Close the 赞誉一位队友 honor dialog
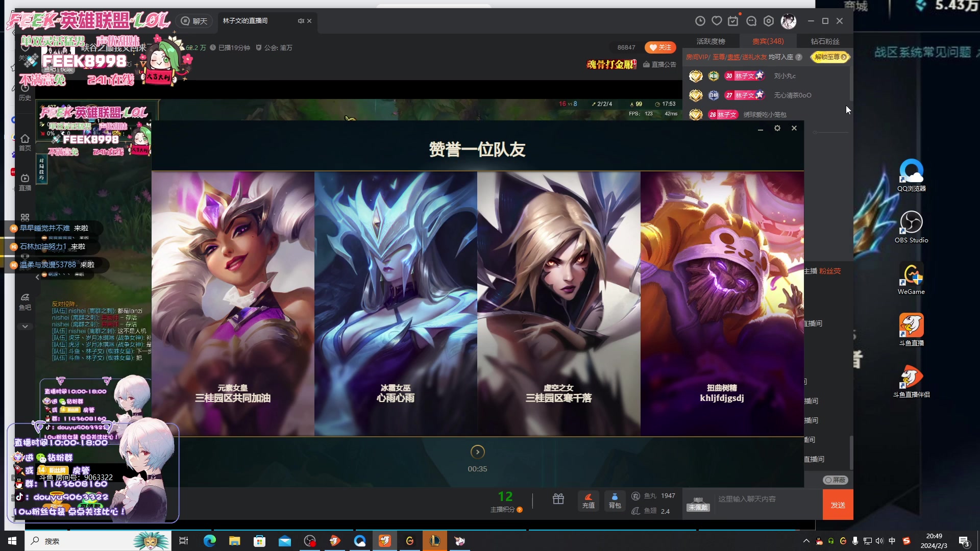This screenshot has height=551, width=980. 794,129
